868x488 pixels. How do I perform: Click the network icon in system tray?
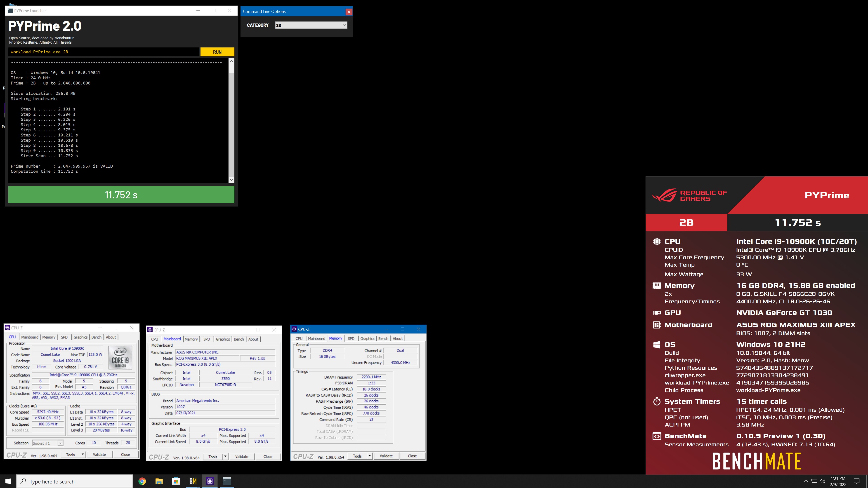coord(814,482)
